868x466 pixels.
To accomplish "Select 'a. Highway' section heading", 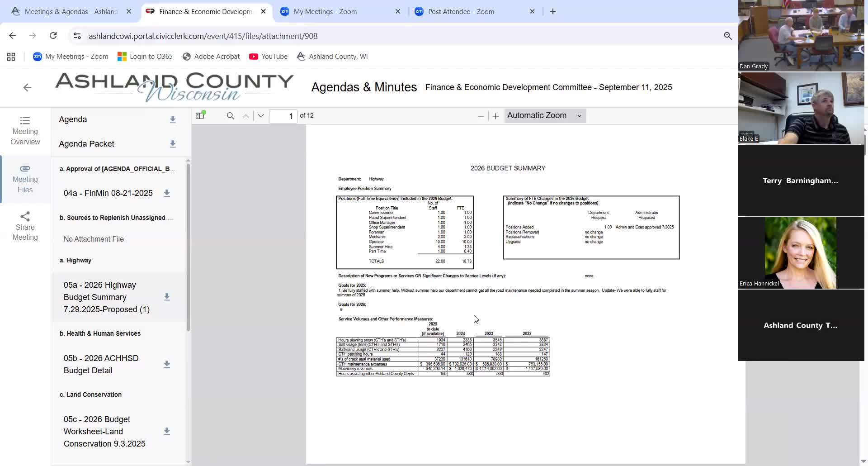I will pos(75,260).
